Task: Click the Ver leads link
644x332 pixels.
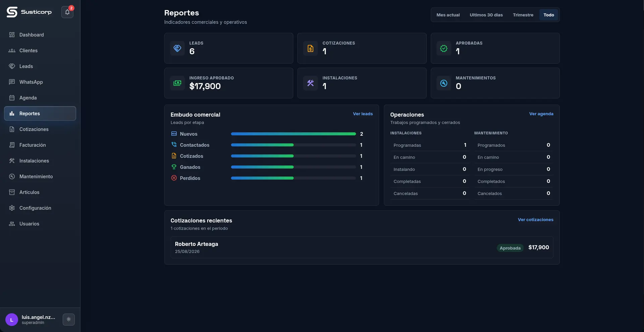Action: click(363, 114)
